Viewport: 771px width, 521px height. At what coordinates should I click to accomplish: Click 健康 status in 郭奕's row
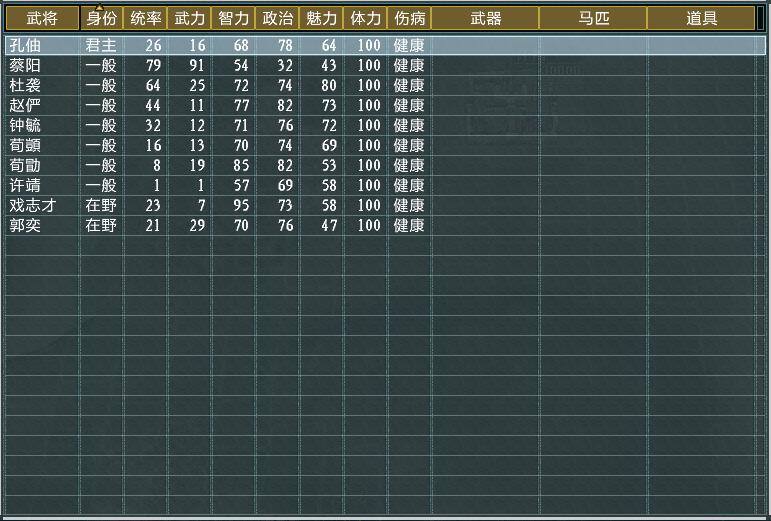[x=409, y=226]
